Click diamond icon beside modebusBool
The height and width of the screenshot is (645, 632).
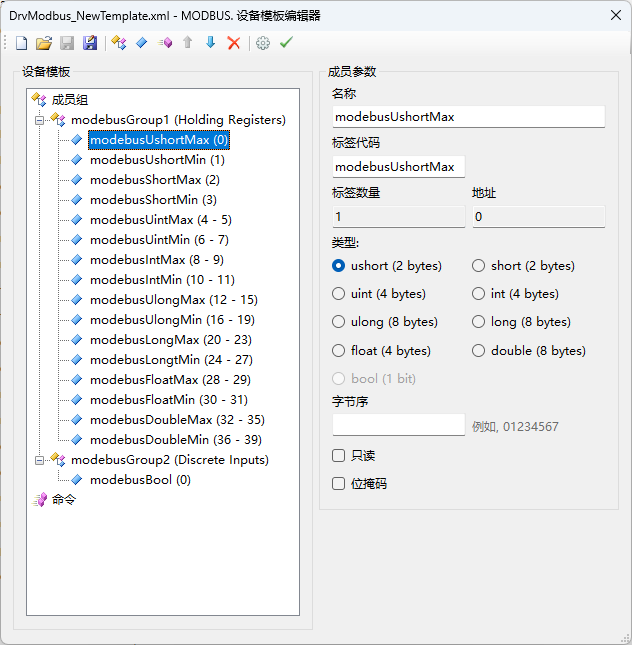(x=77, y=480)
